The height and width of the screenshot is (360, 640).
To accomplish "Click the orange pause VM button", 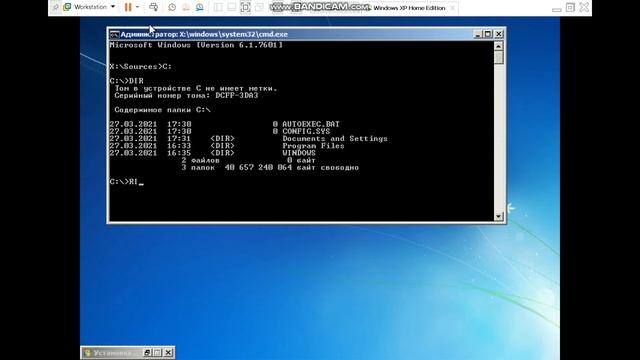I will (128, 7).
